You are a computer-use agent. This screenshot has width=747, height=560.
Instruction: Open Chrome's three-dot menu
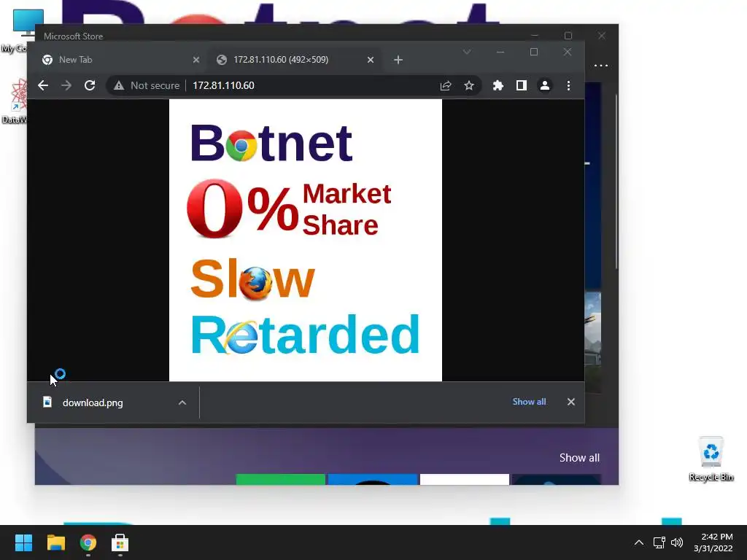click(568, 86)
